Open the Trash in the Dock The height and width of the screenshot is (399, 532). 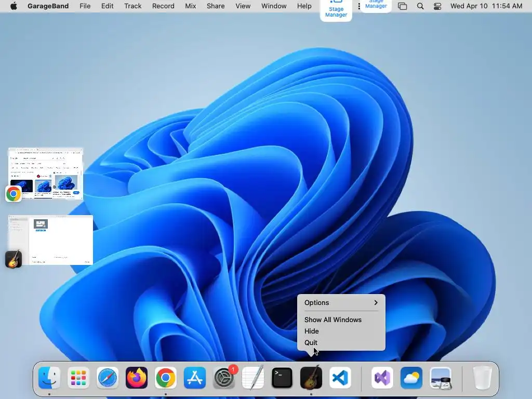tap(482, 378)
